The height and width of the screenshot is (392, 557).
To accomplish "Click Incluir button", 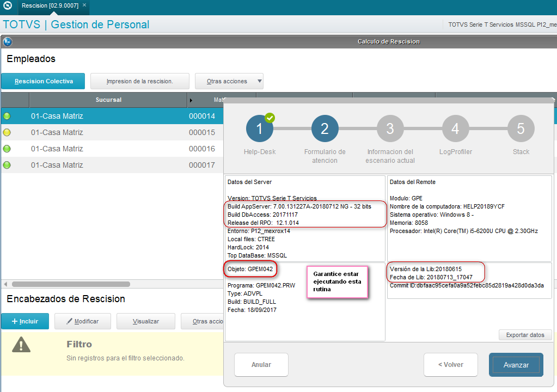I will pyautogui.click(x=25, y=321).
